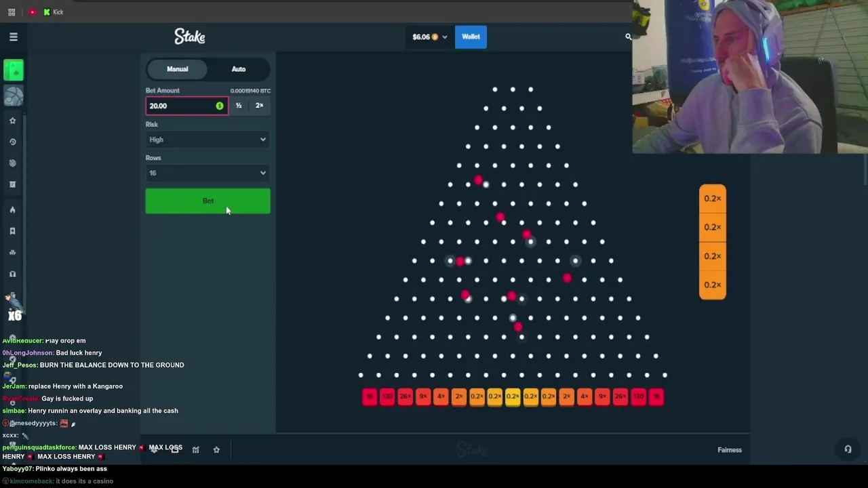Screen dimensions: 868x488
Task: Open the hamburger sidebar menu
Action: point(14,37)
